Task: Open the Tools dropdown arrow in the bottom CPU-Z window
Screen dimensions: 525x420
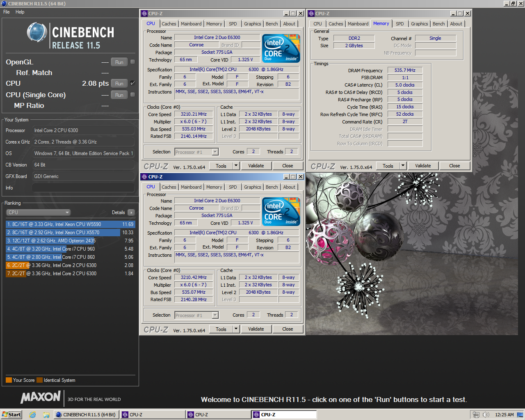Action: 236,329
